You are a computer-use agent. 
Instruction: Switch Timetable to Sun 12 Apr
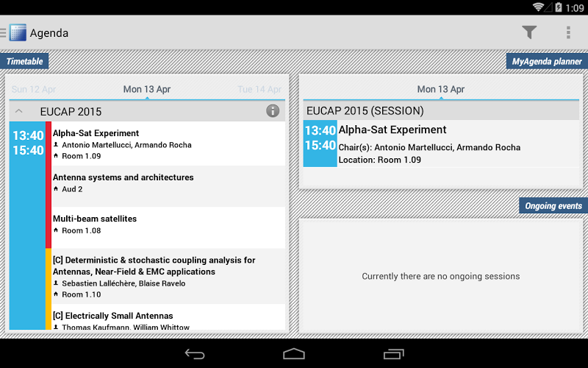coord(34,89)
